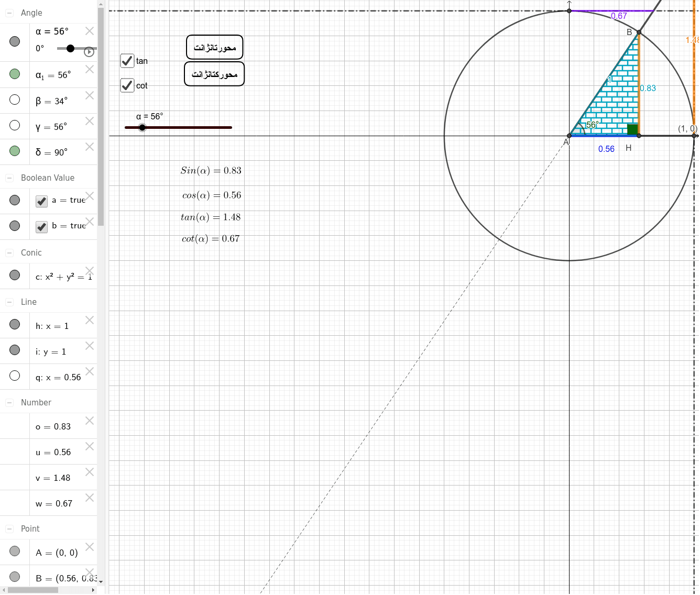
Task: Delete number w = 0.67
Action: (x=89, y=498)
